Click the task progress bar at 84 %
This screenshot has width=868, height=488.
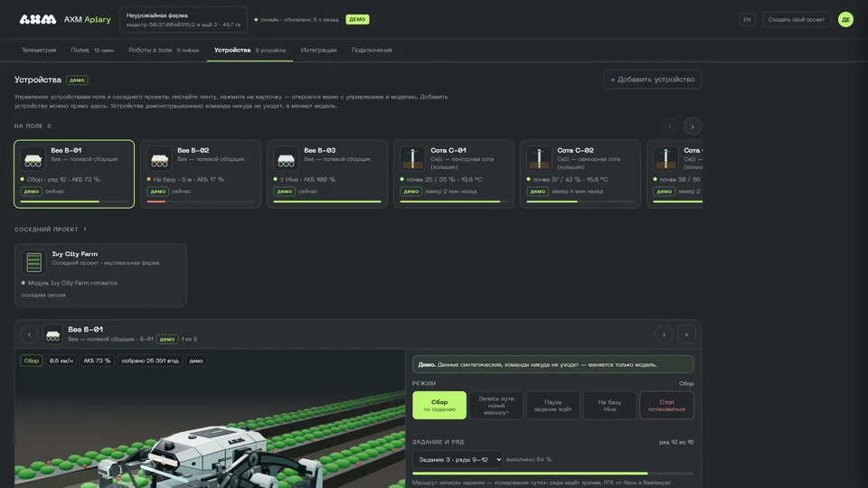(552, 474)
